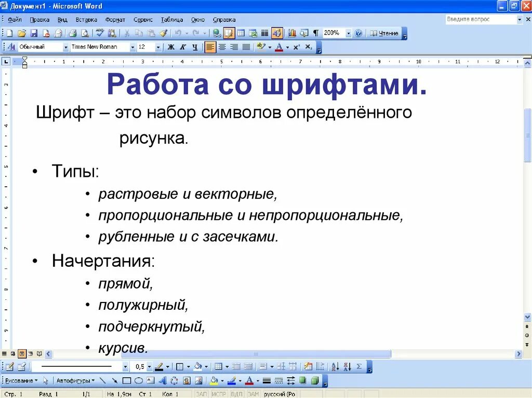Click the Insert Text Box icon
Viewport: 532px width, 398px height.
click(150, 381)
